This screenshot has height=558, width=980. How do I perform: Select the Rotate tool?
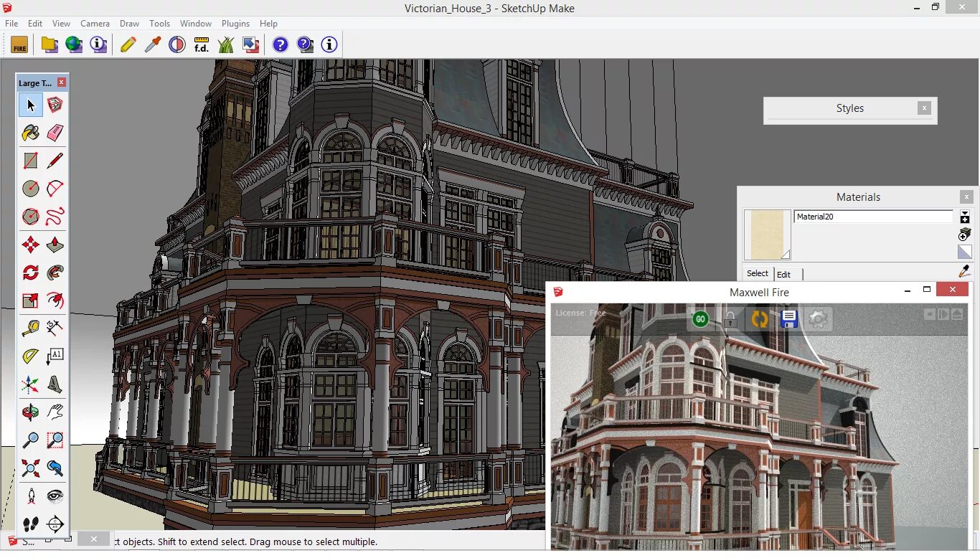[x=31, y=273]
